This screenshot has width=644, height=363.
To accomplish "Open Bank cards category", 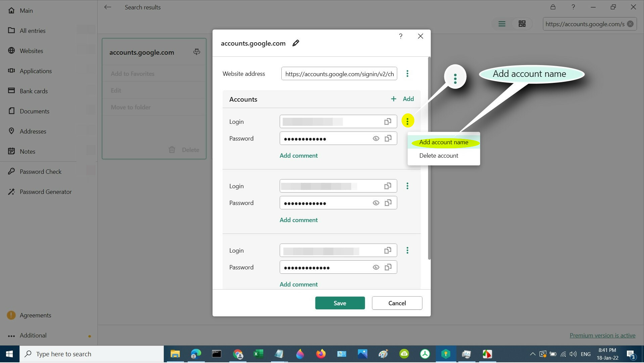I will coord(28,91).
